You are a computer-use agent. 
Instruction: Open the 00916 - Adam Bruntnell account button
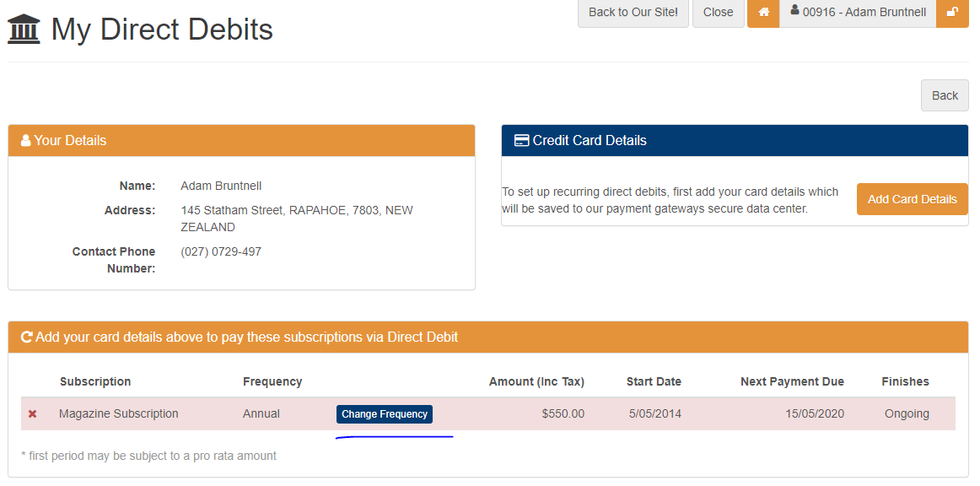857,13
